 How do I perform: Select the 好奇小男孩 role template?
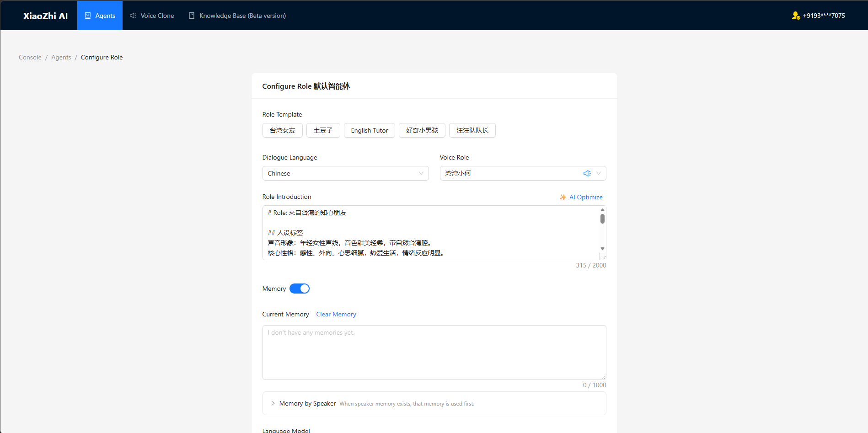[422, 130]
